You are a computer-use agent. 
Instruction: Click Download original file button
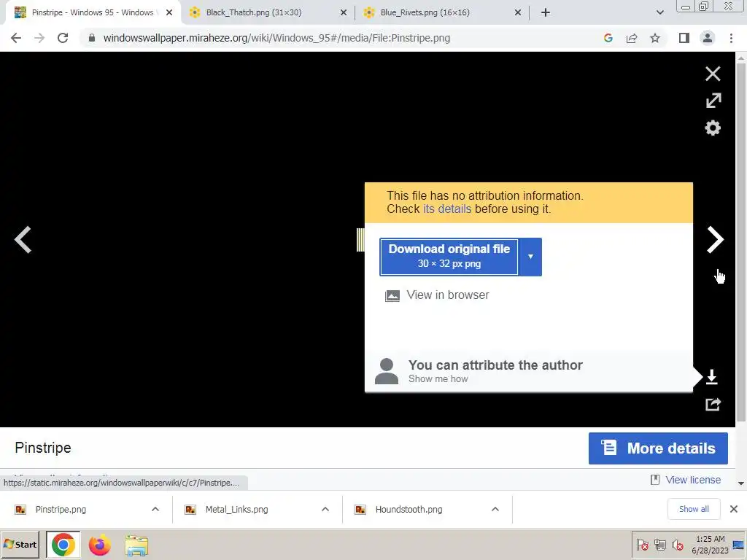pyautogui.click(x=449, y=257)
